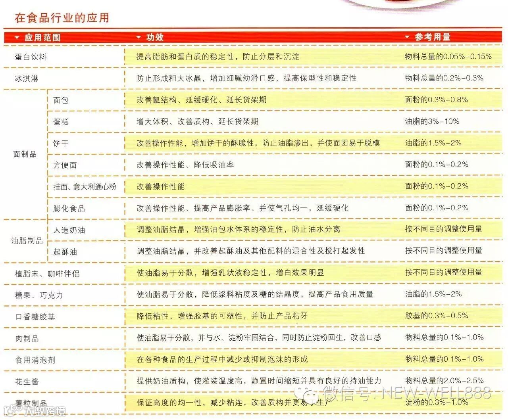The image size is (508, 420).
Task: Click the dosage 物料总量的0.05%-0.15%
Action: pos(448,56)
